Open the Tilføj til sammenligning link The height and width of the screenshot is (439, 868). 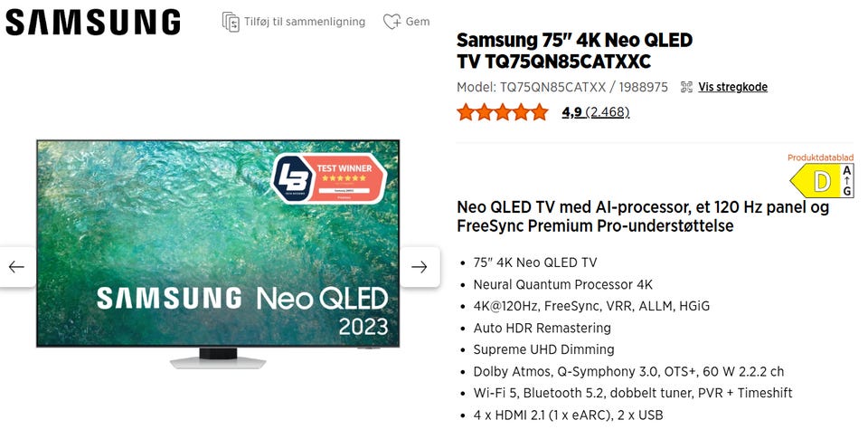point(305,22)
